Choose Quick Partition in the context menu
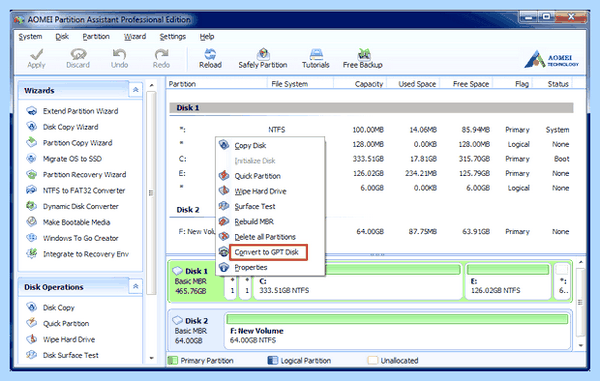 tap(270, 176)
